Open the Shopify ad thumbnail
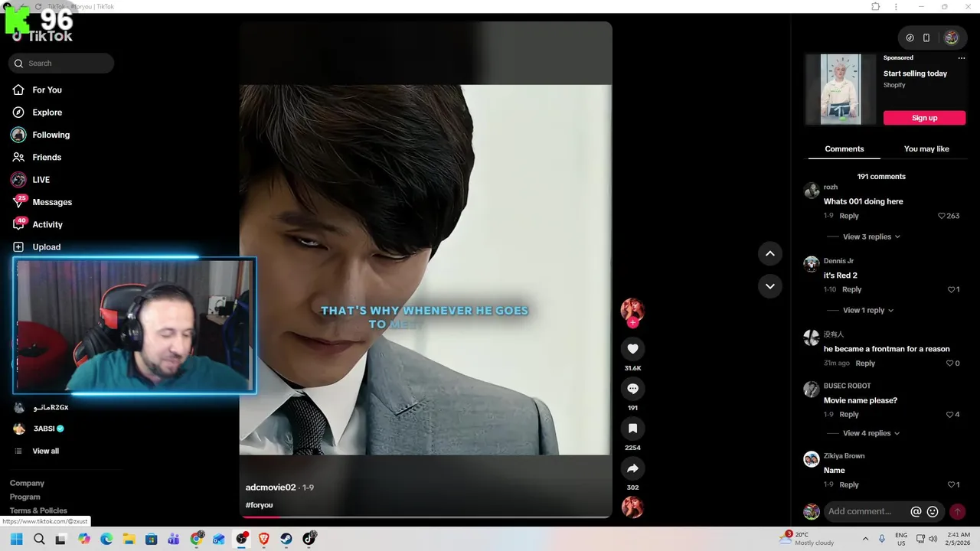The height and width of the screenshot is (551, 980). click(841, 89)
